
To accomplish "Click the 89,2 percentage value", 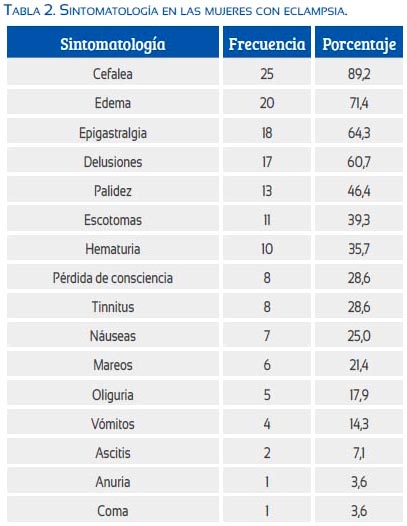I will [359, 74].
